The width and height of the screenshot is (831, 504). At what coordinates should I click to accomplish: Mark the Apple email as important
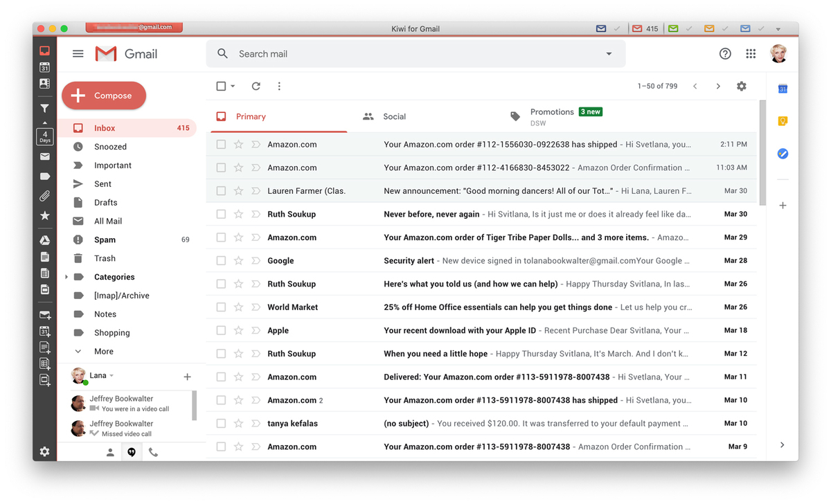tap(256, 330)
